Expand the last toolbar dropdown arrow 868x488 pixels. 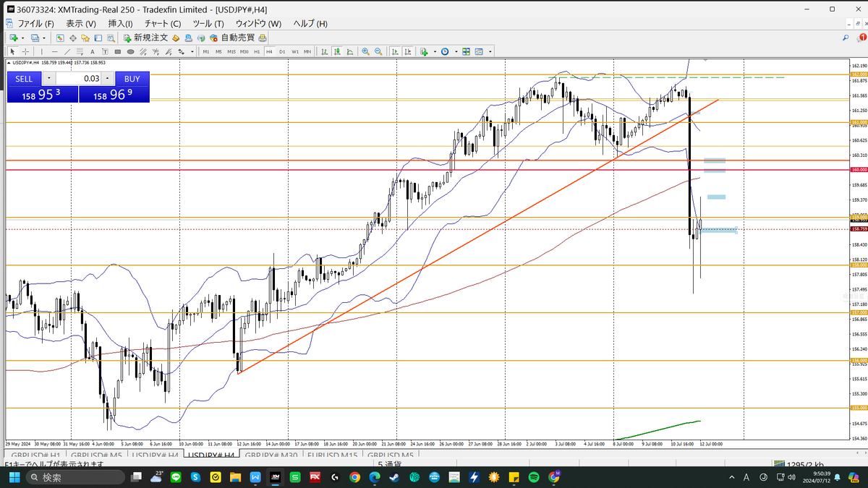tap(490, 51)
